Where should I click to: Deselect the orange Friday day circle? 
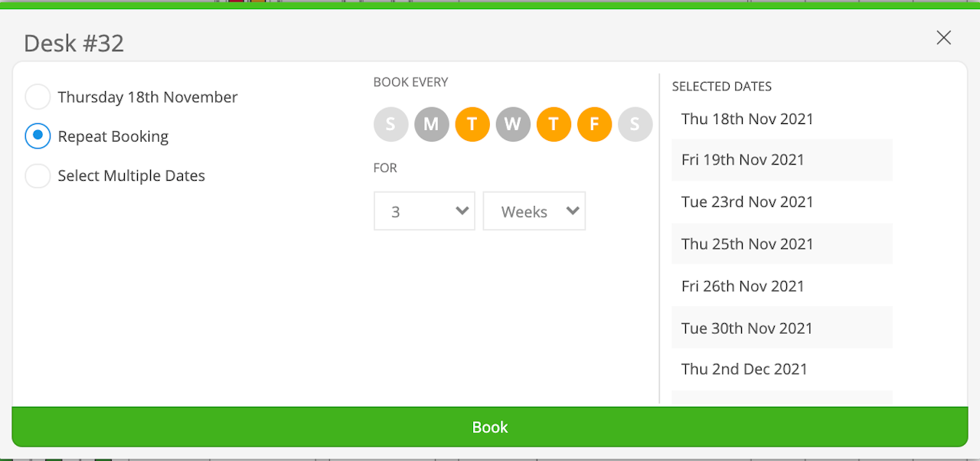point(594,124)
